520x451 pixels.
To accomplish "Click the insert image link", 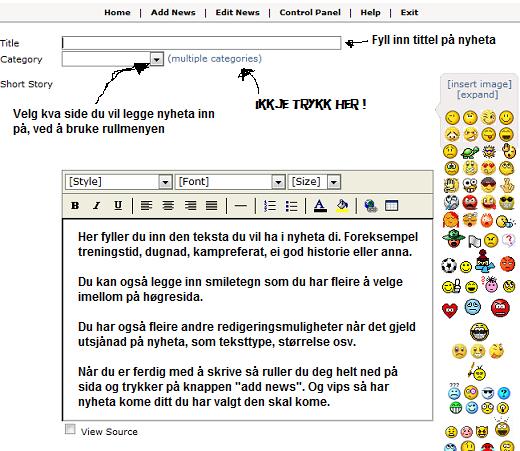I will coord(479,84).
